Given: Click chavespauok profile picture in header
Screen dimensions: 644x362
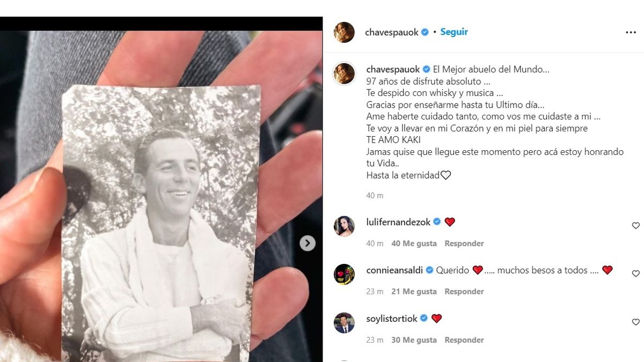Looking at the screenshot, I should [x=344, y=32].
